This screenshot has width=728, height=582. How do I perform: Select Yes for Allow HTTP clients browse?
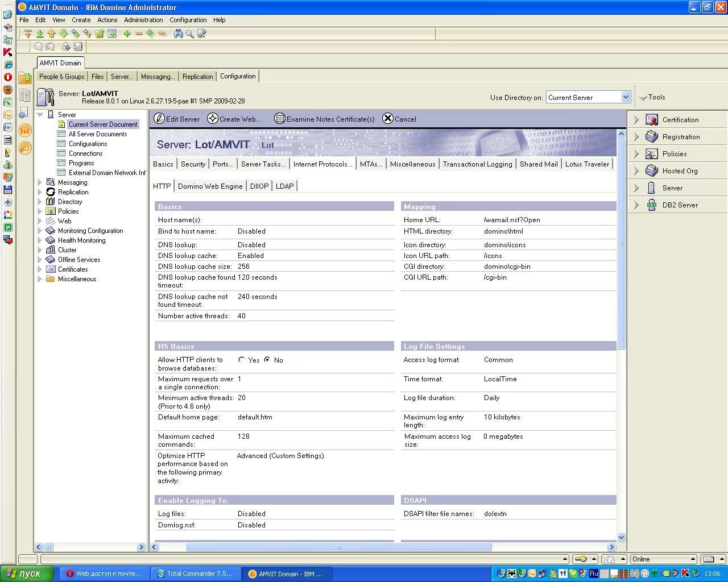pos(242,360)
